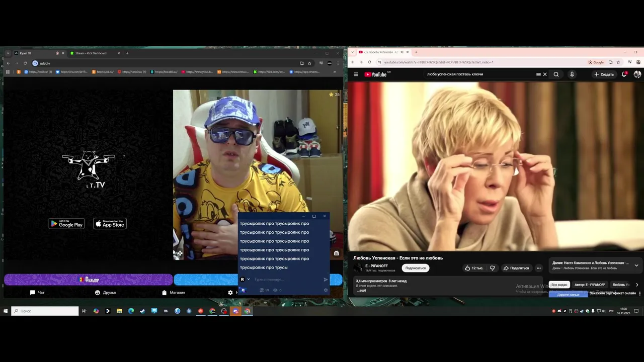Clear the YouTube search box with X
This screenshot has width=644, height=362.
[544, 74]
